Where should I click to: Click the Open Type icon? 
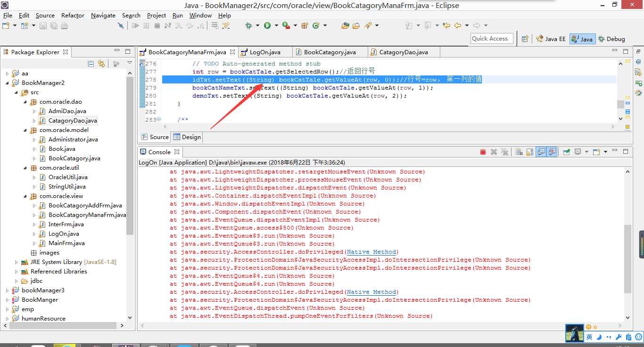[346, 25]
